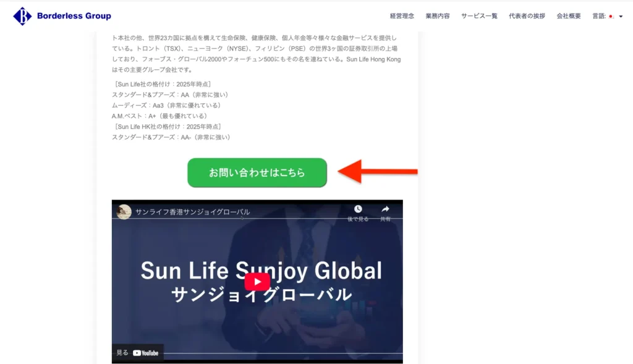Expand the 言語 language dropdown arrow
This screenshot has width=633, height=364.
point(621,17)
